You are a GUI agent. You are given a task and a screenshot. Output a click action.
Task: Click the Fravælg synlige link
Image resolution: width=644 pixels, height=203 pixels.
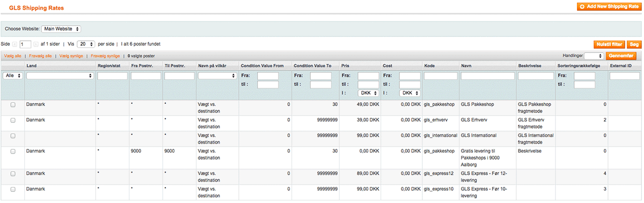(x=105, y=56)
